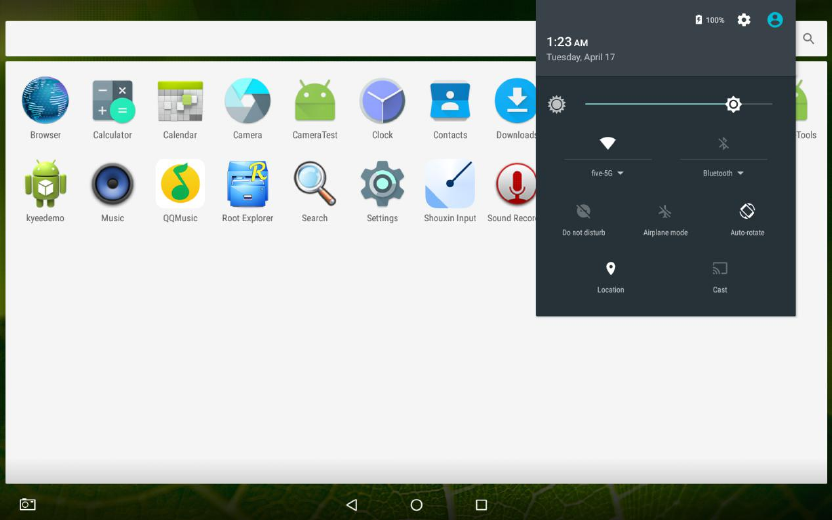Tap the 1:23 AM time
The width and height of the screenshot is (832, 520).
[x=567, y=42]
